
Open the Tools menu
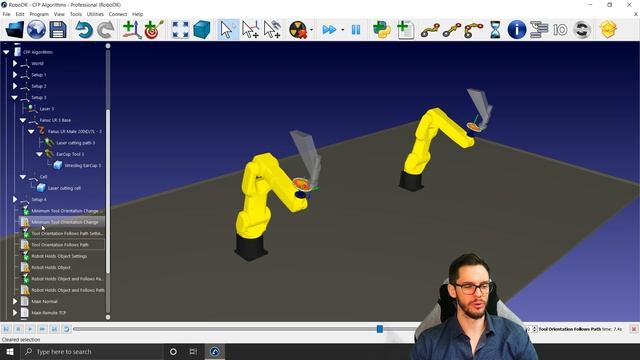(76, 14)
